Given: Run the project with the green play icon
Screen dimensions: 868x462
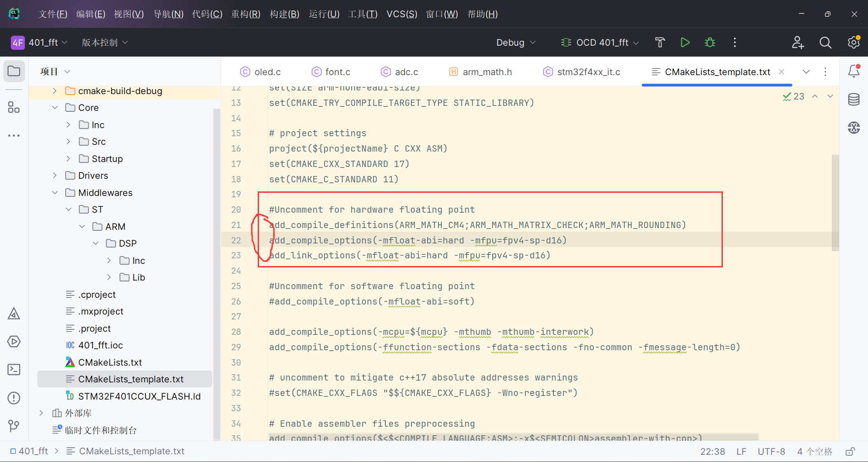Looking at the screenshot, I should coord(685,42).
